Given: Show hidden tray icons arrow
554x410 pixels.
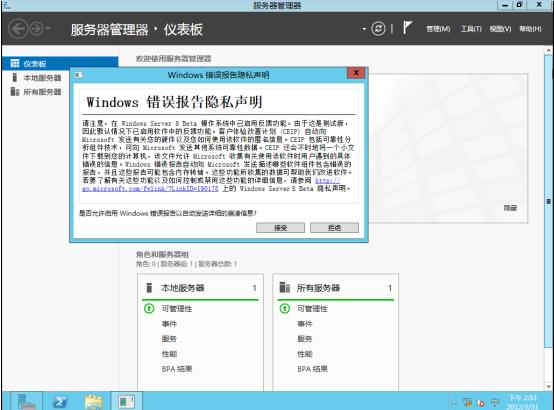Looking at the screenshot, I should click(454, 403).
